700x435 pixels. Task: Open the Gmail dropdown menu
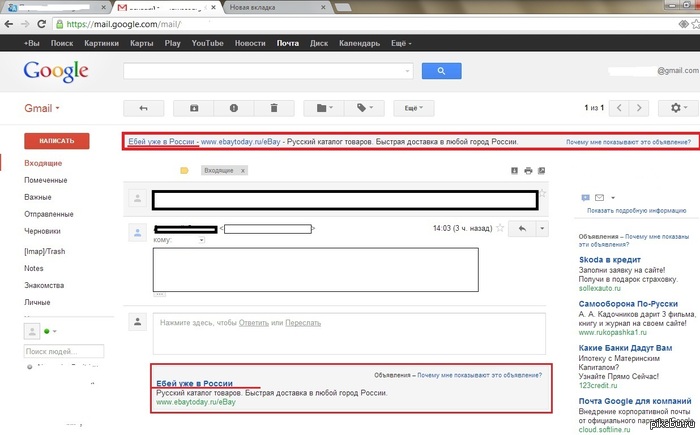point(42,109)
